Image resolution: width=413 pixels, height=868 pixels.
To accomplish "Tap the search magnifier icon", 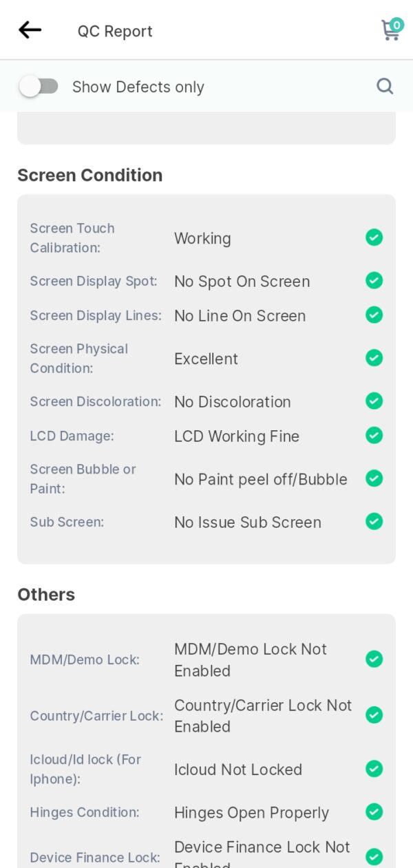I will click(385, 86).
